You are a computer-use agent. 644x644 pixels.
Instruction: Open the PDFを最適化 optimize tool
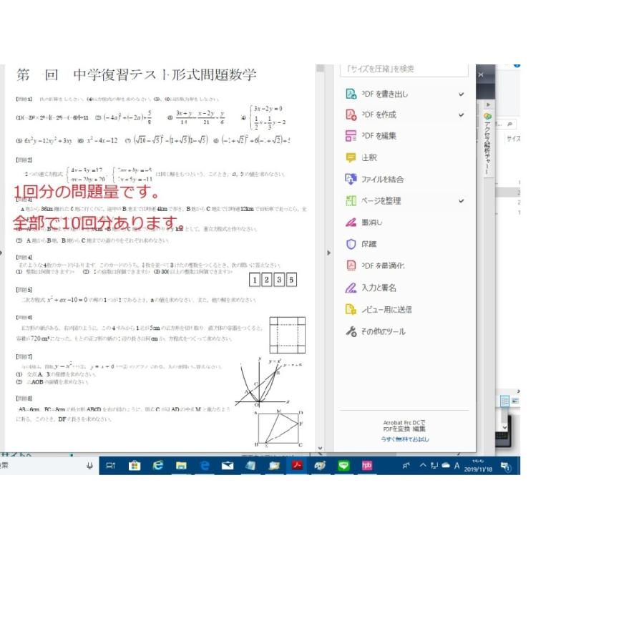pos(351,265)
